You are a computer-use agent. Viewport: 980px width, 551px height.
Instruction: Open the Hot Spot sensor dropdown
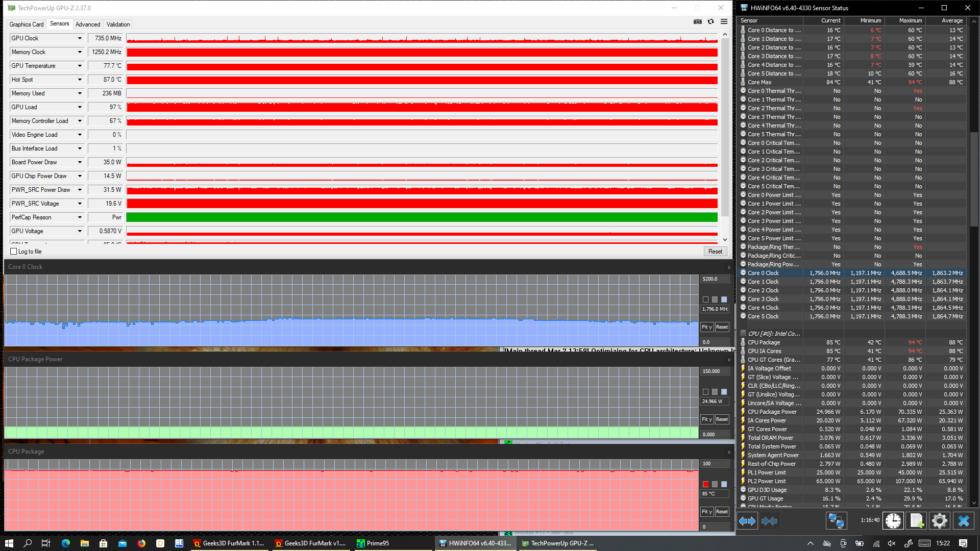(x=80, y=80)
